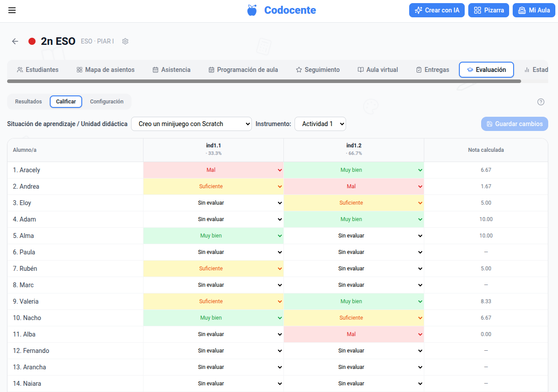The height and width of the screenshot is (392, 558).
Task: Select the Evaluación tab
Action: [486, 70]
